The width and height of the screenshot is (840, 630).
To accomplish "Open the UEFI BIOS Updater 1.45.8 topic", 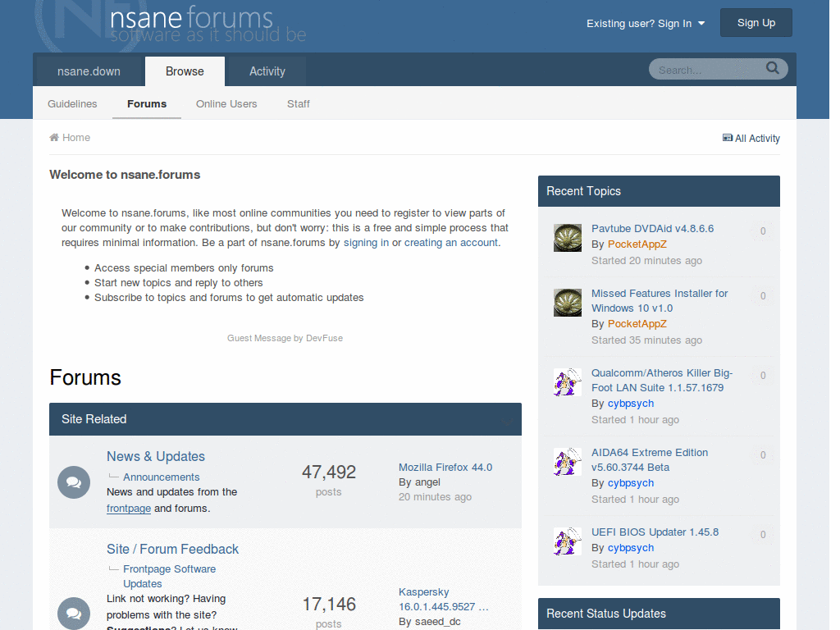I will [655, 532].
